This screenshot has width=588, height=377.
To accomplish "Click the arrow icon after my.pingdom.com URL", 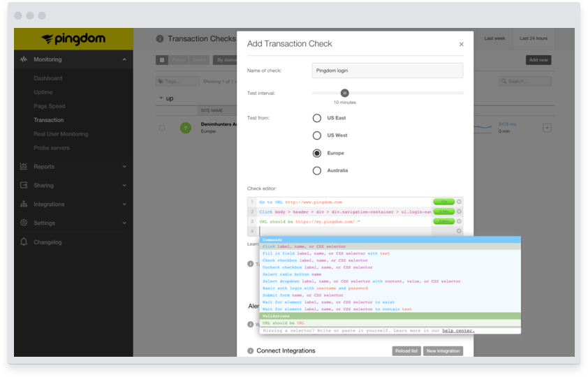I will click(358, 221).
